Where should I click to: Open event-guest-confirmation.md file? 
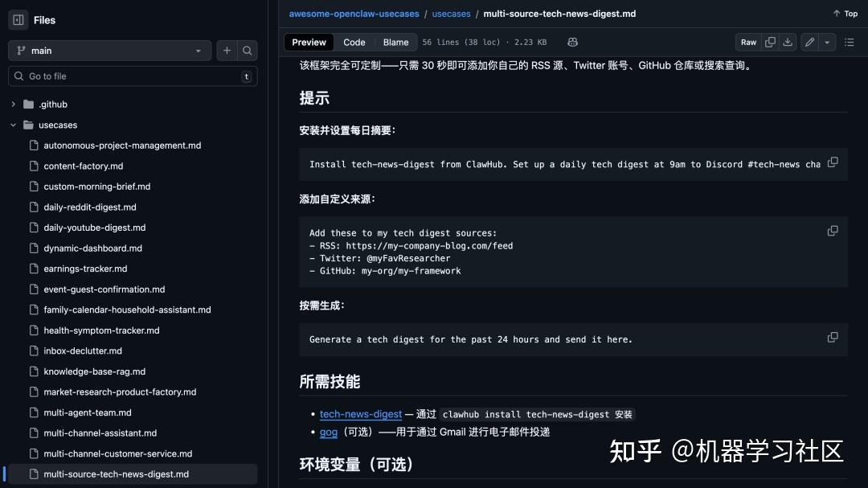coord(104,289)
